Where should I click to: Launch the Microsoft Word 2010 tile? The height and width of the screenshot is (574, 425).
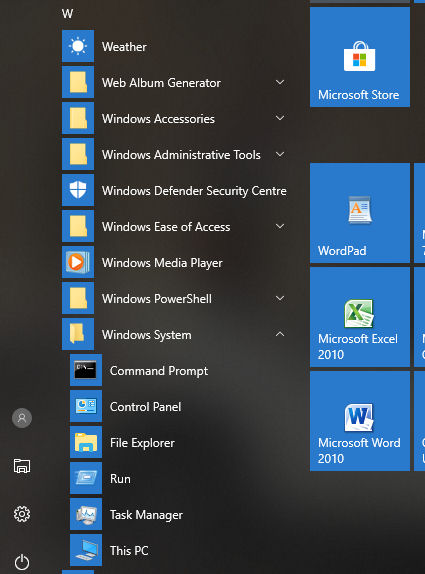click(x=360, y=421)
